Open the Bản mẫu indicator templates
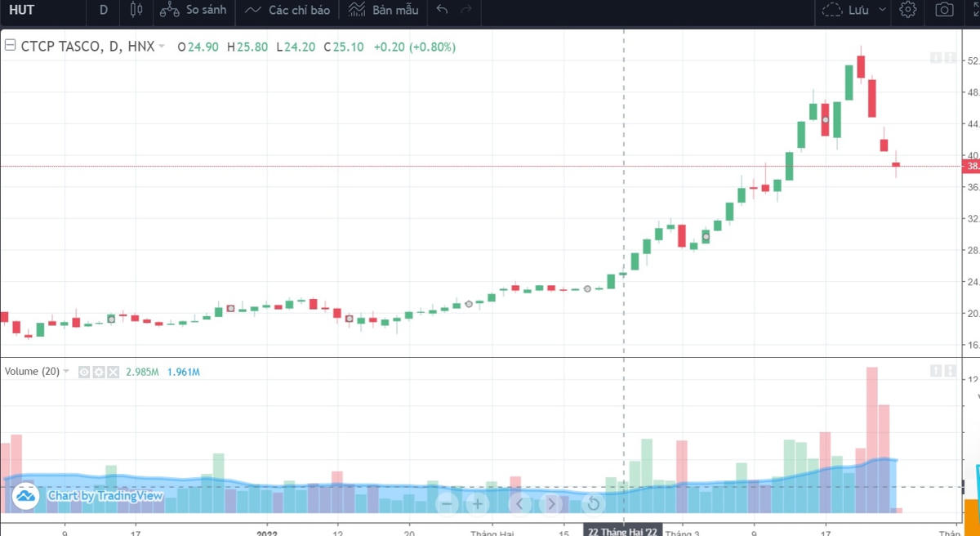The width and height of the screenshot is (980, 536). 383,11
